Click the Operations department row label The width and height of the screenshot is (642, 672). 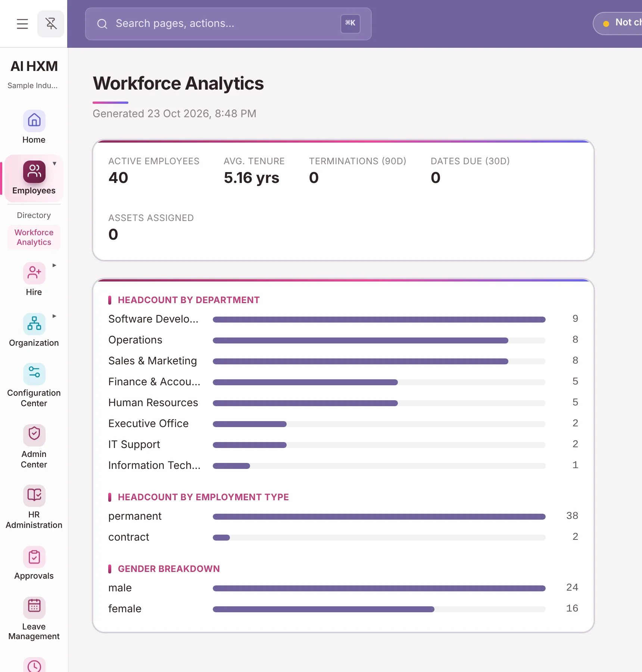(135, 340)
